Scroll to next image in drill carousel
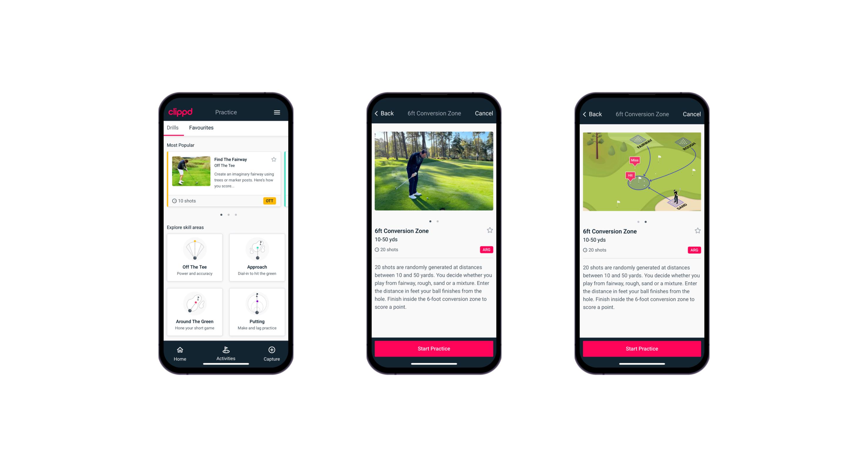Viewport: 868px width, 467px height. (x=438, y=221)
